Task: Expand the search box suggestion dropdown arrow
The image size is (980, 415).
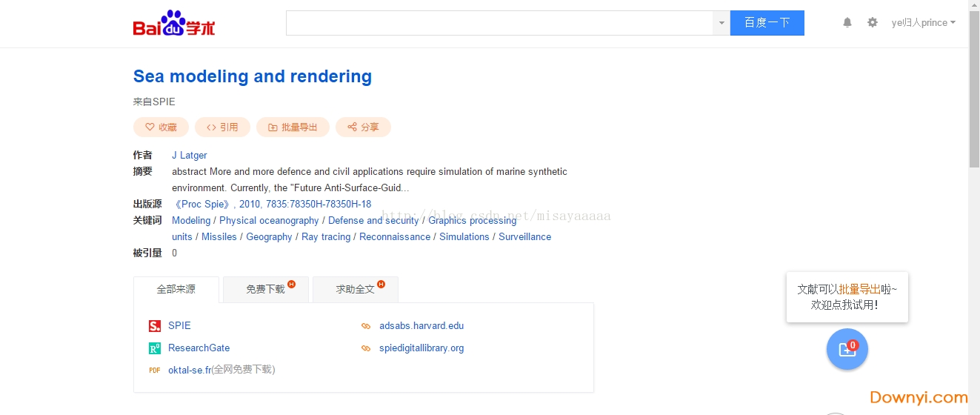Action: click(721, 23)
